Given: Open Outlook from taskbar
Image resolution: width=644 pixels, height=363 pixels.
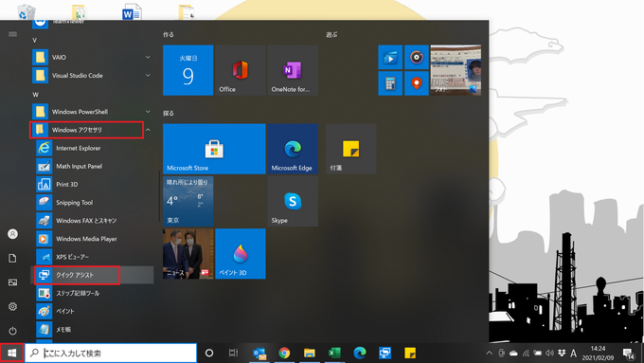Looking at the screenshot, I should click(x=259, y=353).
